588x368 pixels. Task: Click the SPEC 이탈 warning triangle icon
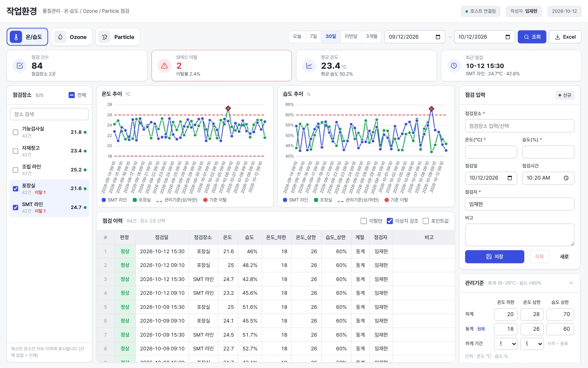165,65
